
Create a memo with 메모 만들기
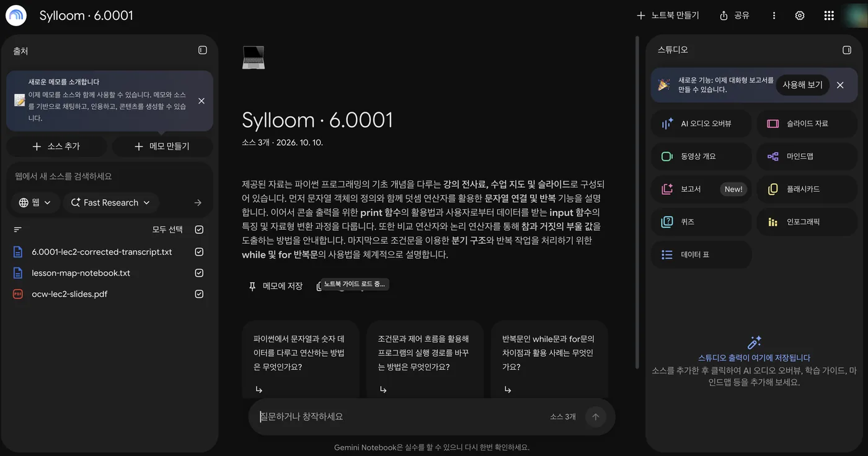(162, 146)
